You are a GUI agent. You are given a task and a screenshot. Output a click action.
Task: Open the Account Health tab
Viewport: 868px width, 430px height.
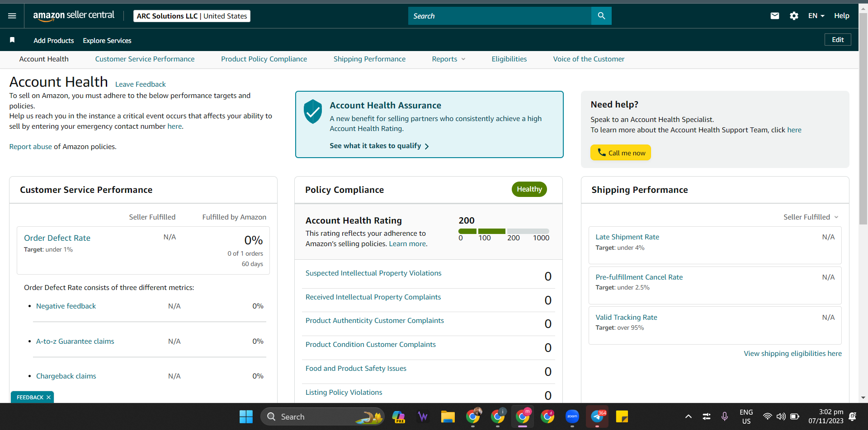point(44,59)
